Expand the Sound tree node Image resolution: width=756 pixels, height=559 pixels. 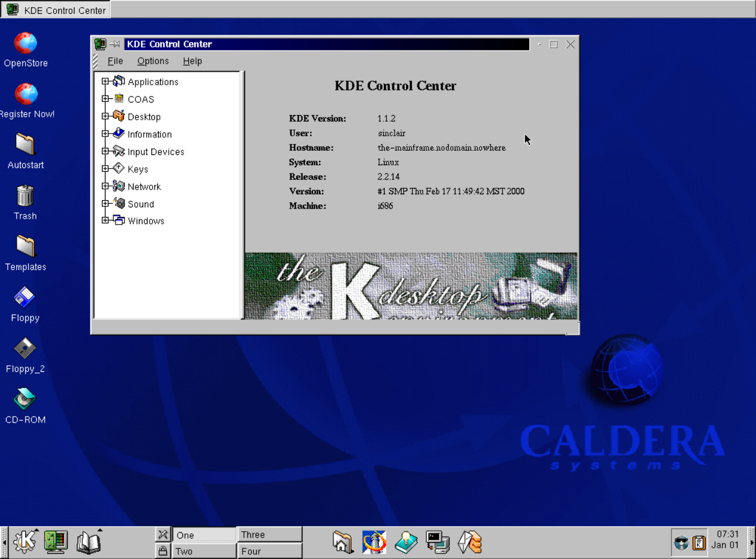tap(106, 203)
